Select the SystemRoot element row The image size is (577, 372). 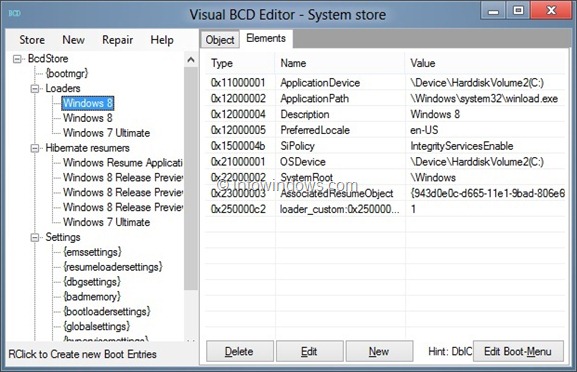(x=385, y=177)
